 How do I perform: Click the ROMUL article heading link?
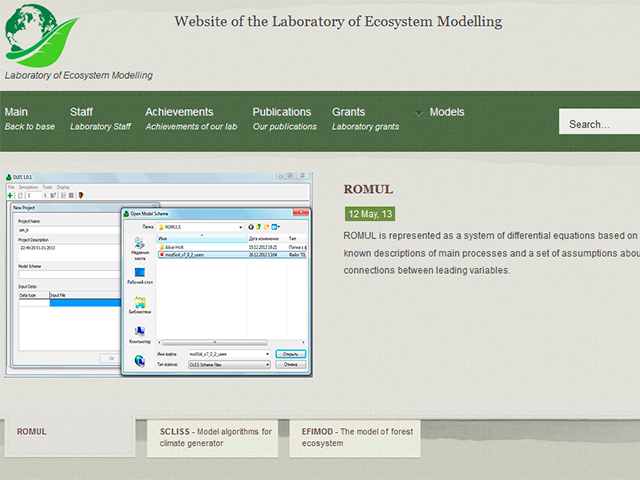368,189
